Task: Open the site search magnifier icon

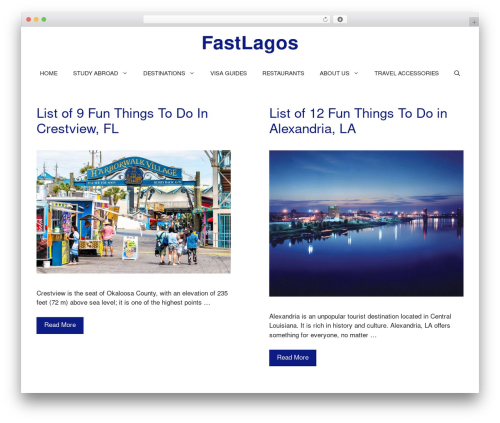Action: tap(457, 73)
